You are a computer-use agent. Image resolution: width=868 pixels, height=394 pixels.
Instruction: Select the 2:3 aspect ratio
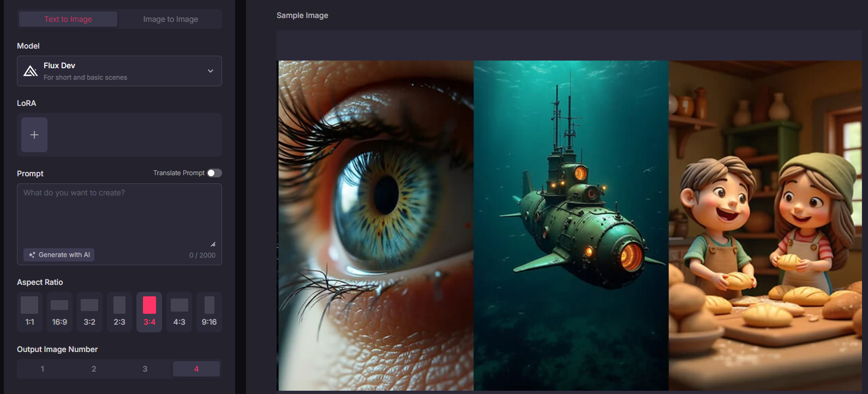point(119,312)
